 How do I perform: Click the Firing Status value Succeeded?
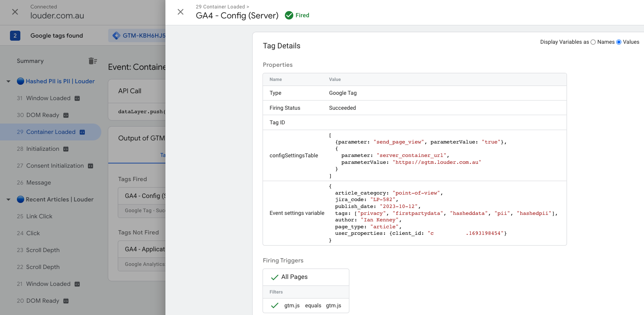(x=342, y=108)
